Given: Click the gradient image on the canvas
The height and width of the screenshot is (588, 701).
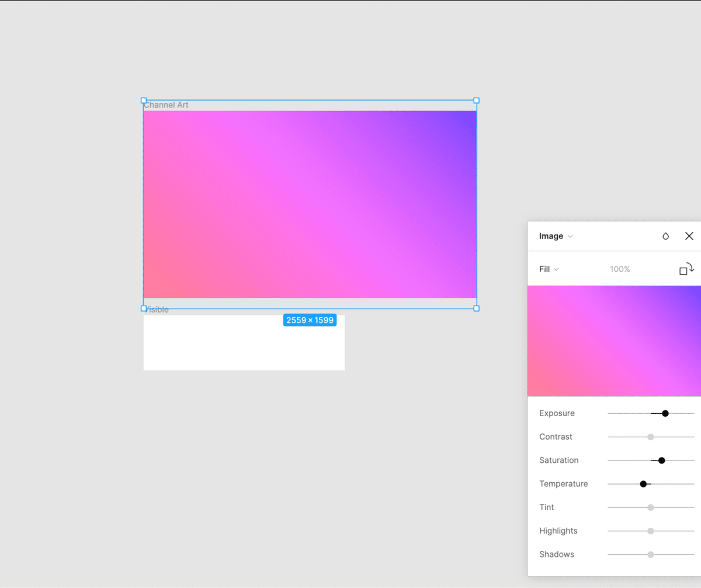Looking at the screenshot, I should (310, 205).
